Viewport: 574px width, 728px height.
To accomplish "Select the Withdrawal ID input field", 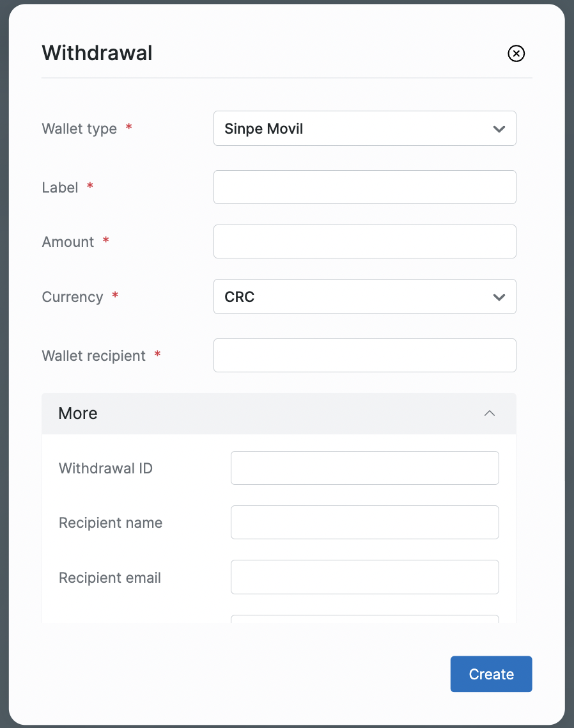I will click(x=364, y=468).
